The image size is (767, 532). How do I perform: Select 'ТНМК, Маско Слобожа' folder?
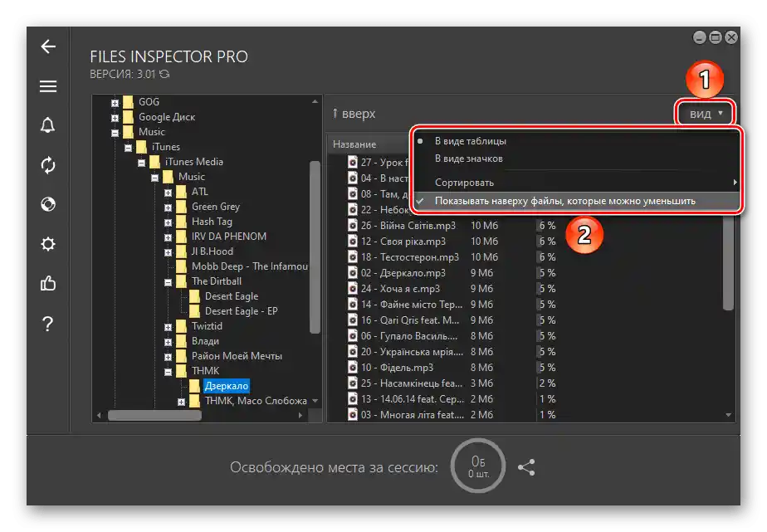(256, 401)
